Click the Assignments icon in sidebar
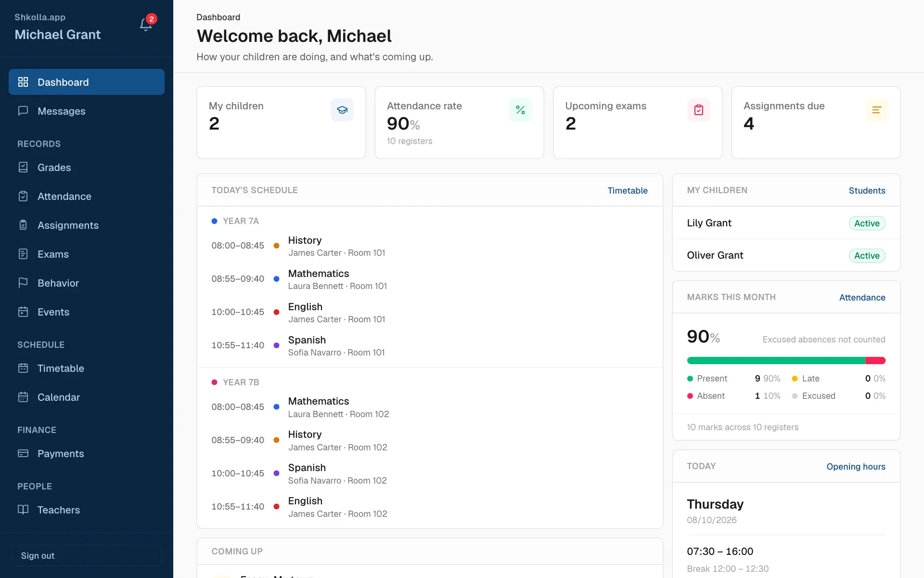 [23, 225]
